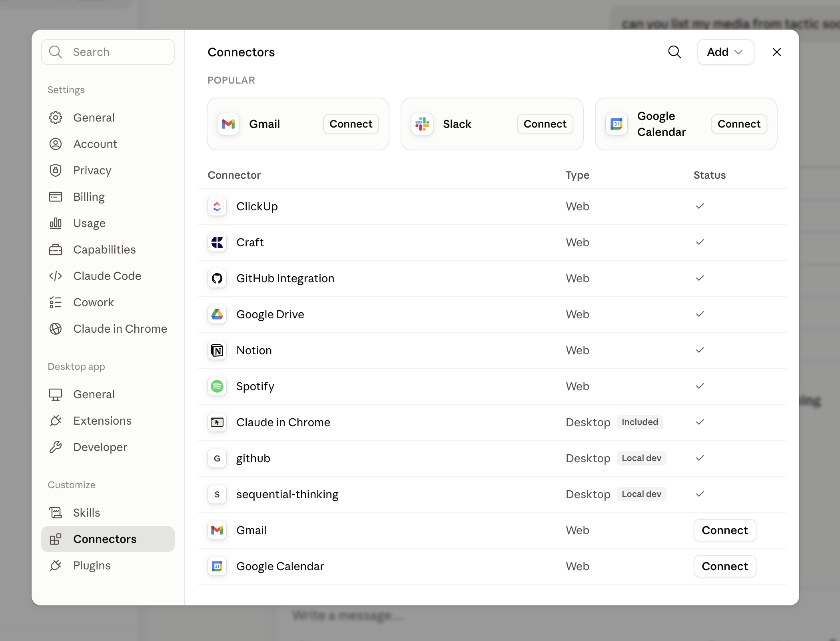Focus the settings Search field
This screenshot has width=840, height=641.
(x=108, y=52)
